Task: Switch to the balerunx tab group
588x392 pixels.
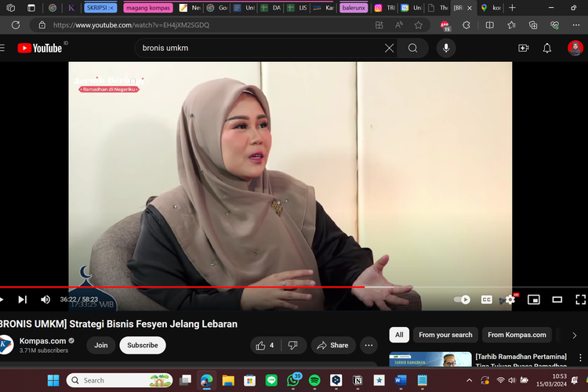Action: [x=354, y=8]
